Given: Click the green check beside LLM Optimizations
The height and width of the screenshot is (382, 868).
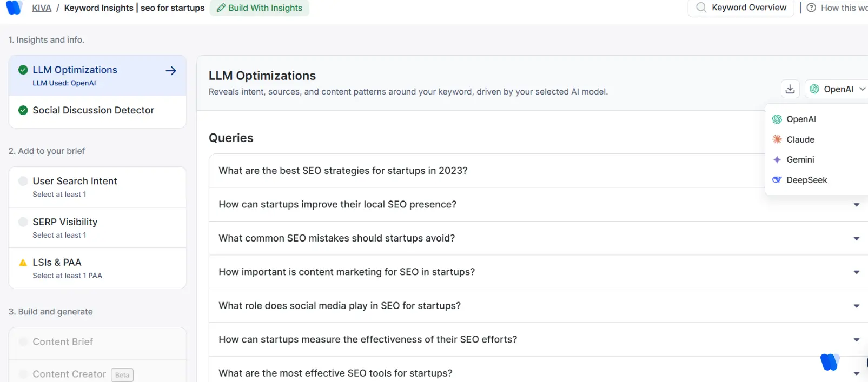Looking at the screenshot, I should [x=23, y=70].
